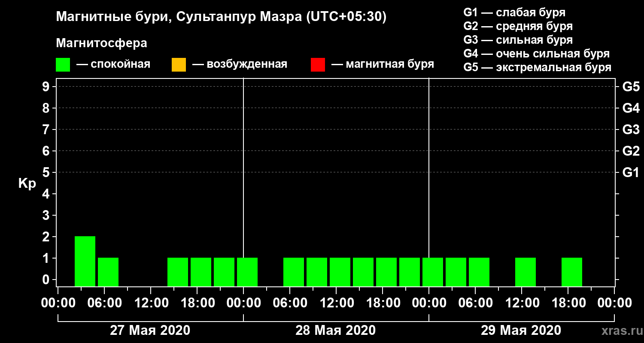Viewport: 644px width, 343px height.
Task: Click the Kp 1 bar at 06:00 on 27 May
Action: [108, 272]
